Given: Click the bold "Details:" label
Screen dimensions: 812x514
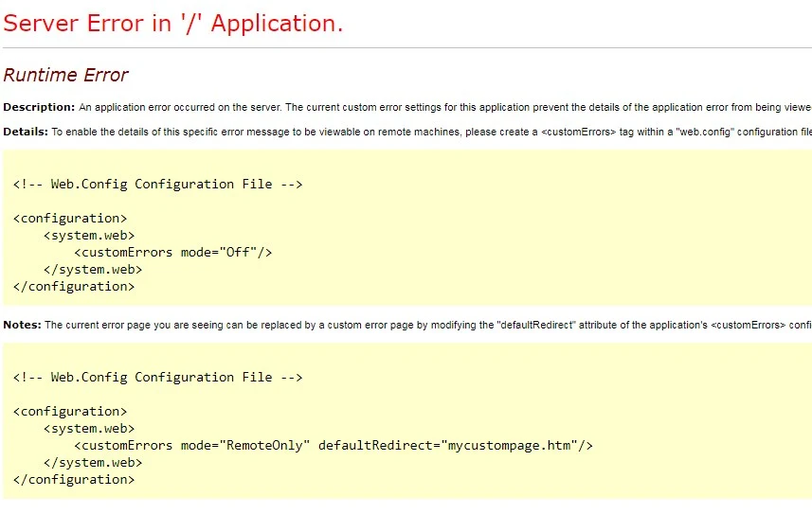Looking at the screenshot, I should click(x=26, y=132).
